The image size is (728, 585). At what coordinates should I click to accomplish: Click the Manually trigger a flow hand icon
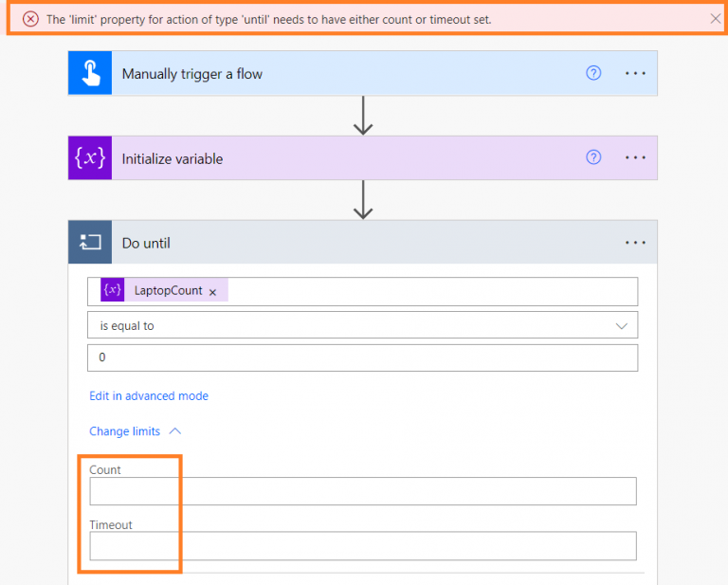tap(90, 74)
